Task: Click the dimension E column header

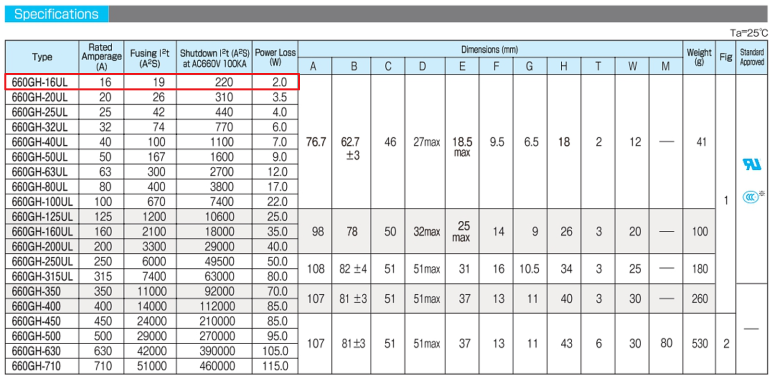Action: tap(461, 66)
